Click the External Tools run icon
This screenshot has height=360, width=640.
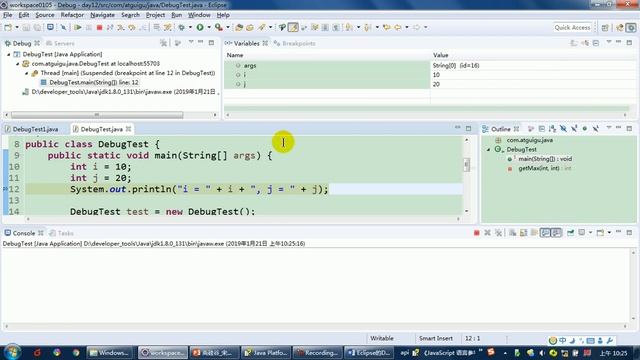[x=219, y=27]
